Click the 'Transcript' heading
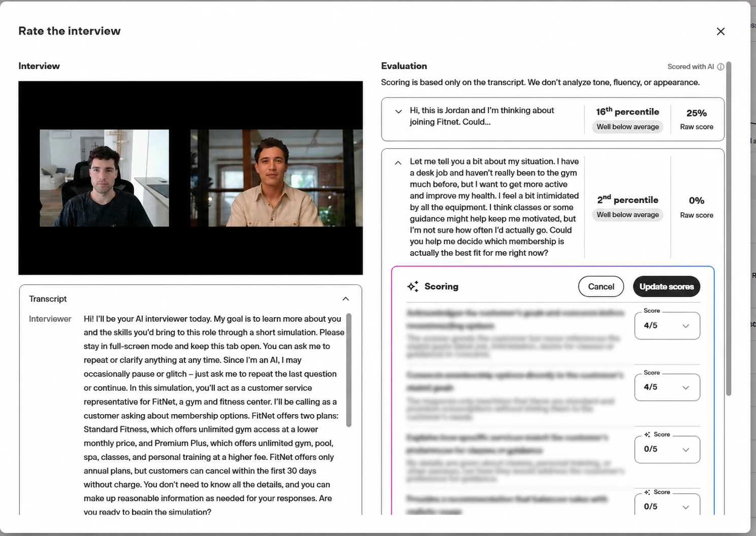Screen dimensions: 756x536 tap(48, 299)
